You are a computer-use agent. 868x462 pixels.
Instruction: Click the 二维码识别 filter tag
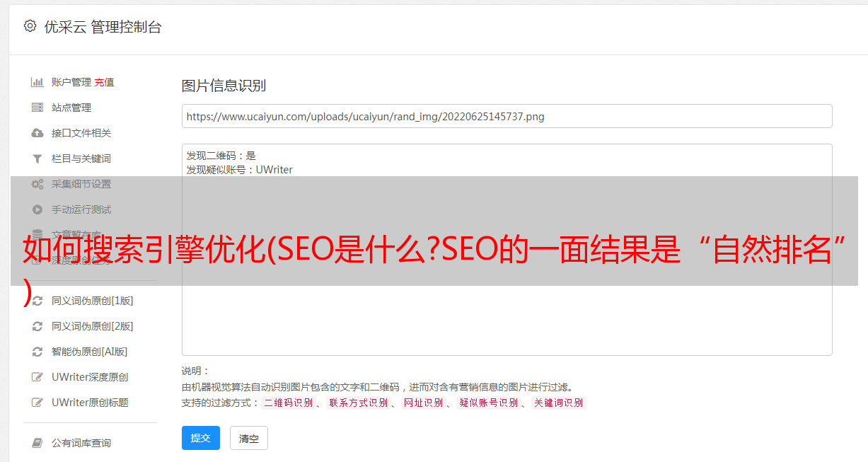coord(288,403)
